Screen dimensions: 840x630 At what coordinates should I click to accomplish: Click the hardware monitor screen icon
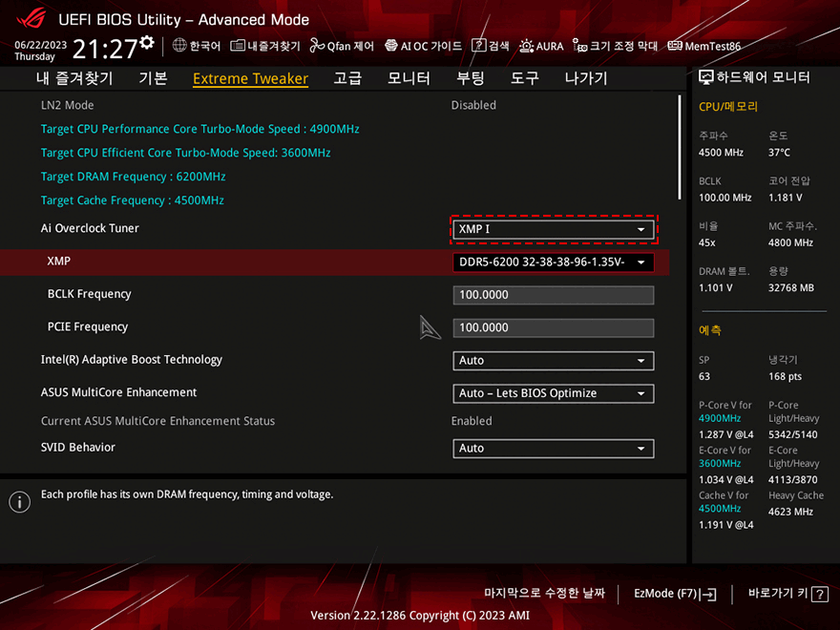pos(706,77)
